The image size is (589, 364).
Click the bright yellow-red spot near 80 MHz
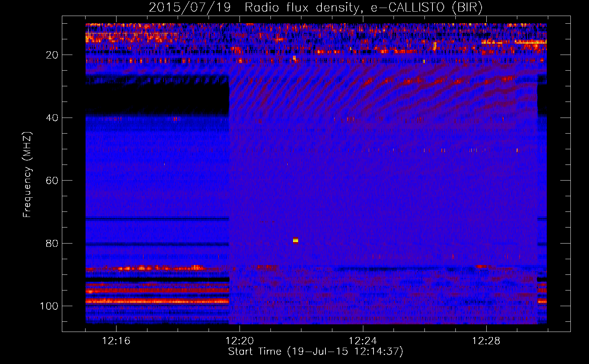pyautogui.click(x=296, y=240)
